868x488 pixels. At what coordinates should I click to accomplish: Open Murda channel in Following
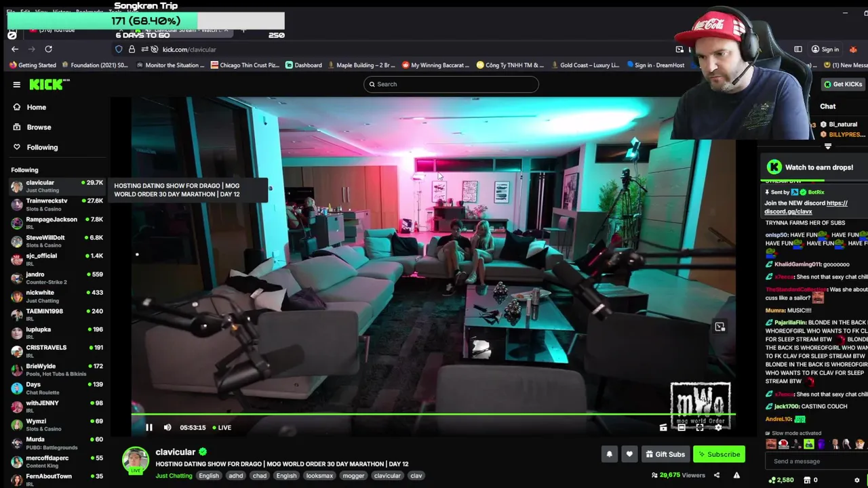57,443
